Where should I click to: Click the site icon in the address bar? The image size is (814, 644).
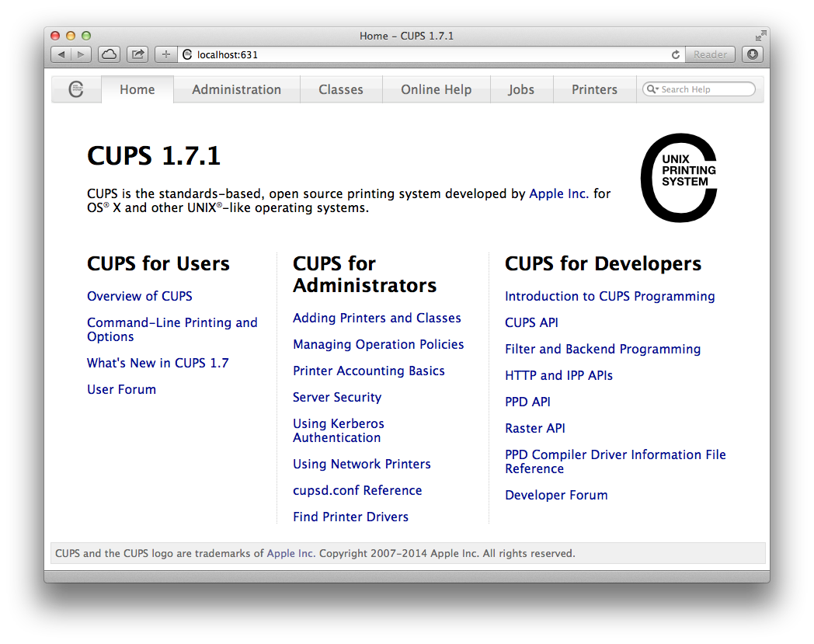pos(187,54)
